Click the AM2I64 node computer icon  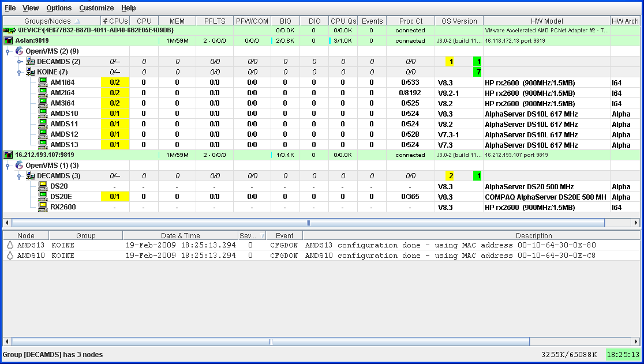click(x=43, y=92)
